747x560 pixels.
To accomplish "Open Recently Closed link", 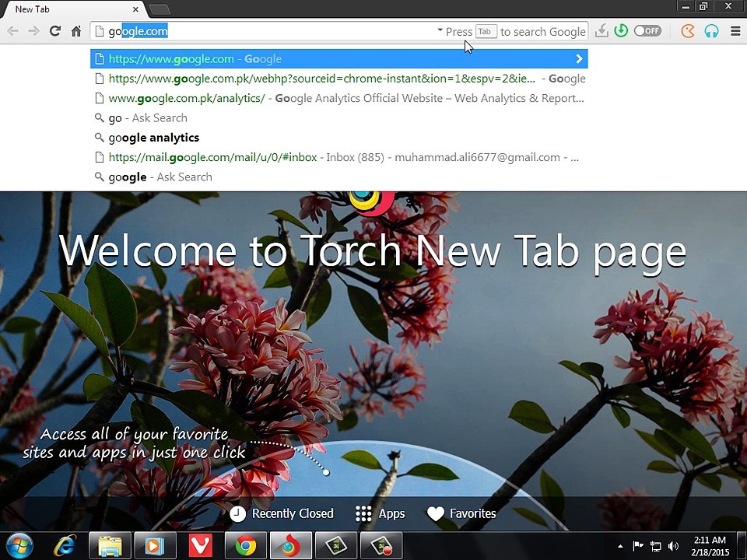I will point(282,513).
